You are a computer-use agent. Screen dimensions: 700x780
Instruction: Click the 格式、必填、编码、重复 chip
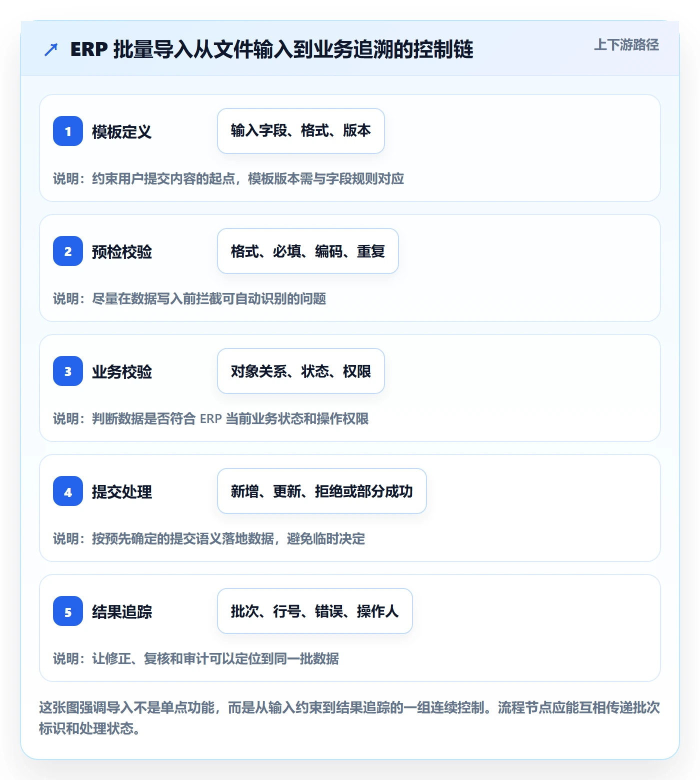pyautogui.click(x=308, y=251)
